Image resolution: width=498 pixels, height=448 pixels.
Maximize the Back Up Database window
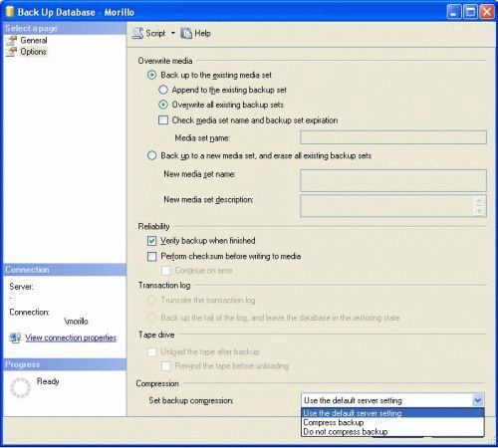[x=470, y=12]
